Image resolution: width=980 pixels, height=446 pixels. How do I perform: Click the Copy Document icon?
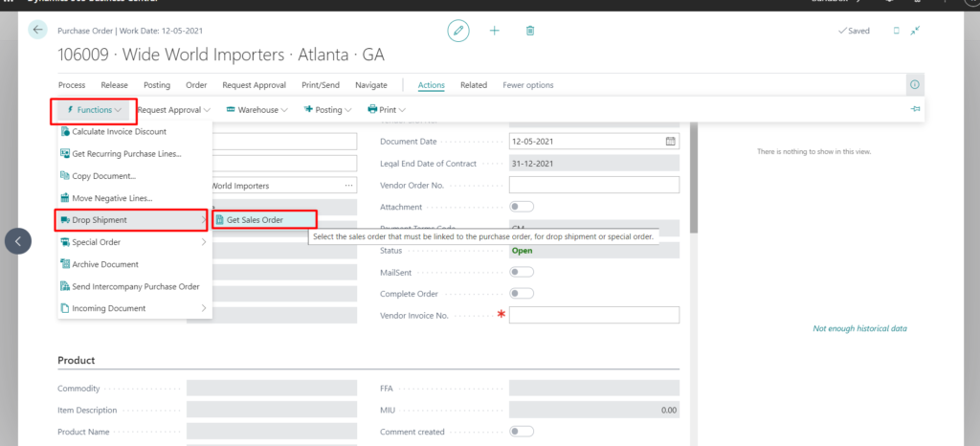click(x=65, y=176)
